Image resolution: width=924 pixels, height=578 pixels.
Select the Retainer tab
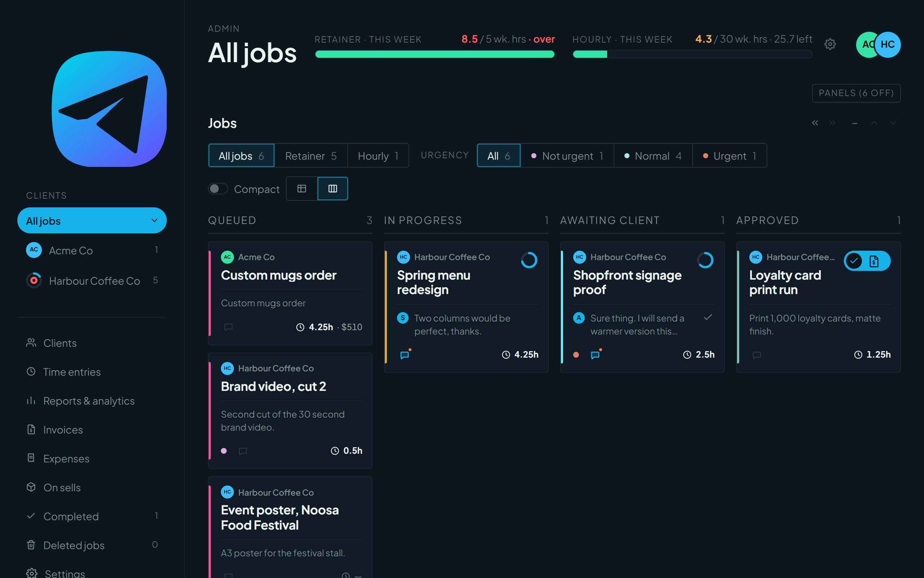coord(311,156)
